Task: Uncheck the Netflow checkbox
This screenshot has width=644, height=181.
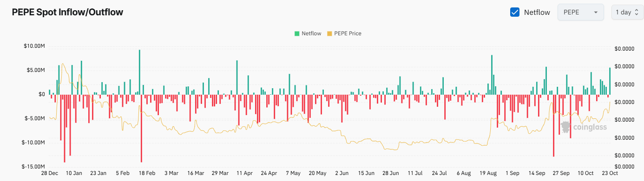Action: pyautogui.click(x=515, y=13)
